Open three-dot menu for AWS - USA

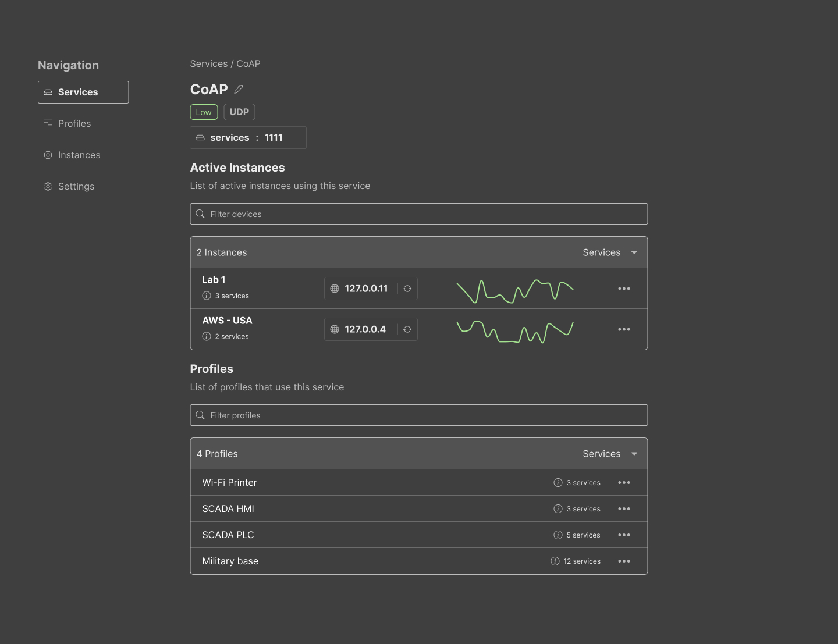tap(624, 329)
